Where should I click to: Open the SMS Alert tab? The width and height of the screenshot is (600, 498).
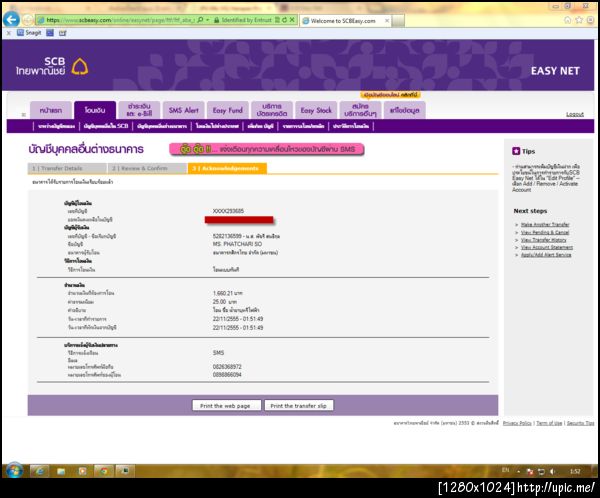(x=184, y=110)
